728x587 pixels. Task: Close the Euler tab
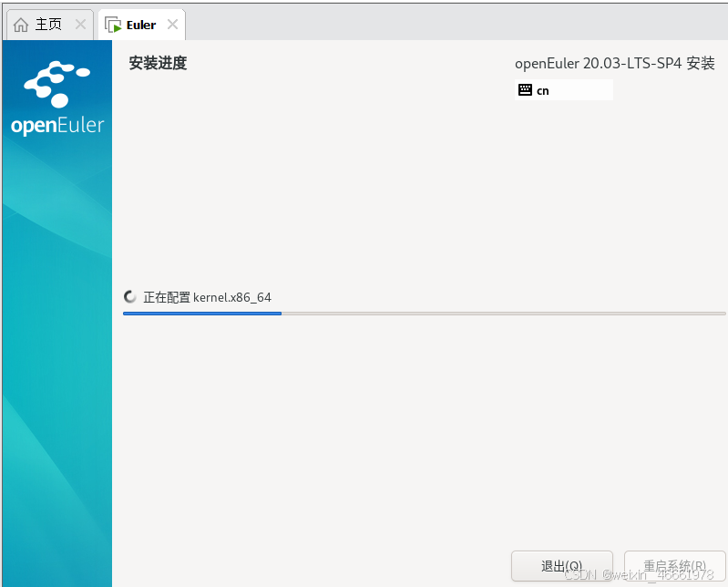click(172, 24)
